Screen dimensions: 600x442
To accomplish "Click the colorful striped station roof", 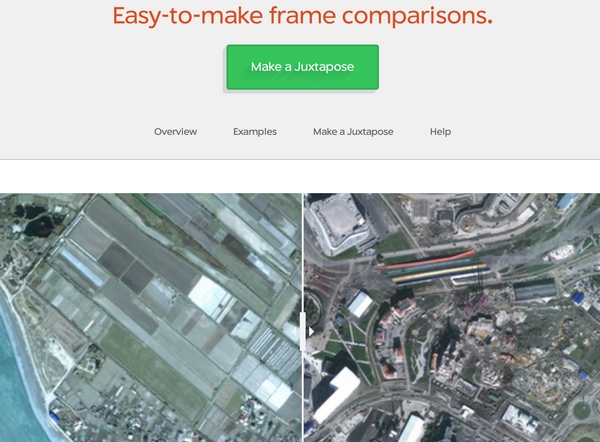I will click(x=434, y=266).
